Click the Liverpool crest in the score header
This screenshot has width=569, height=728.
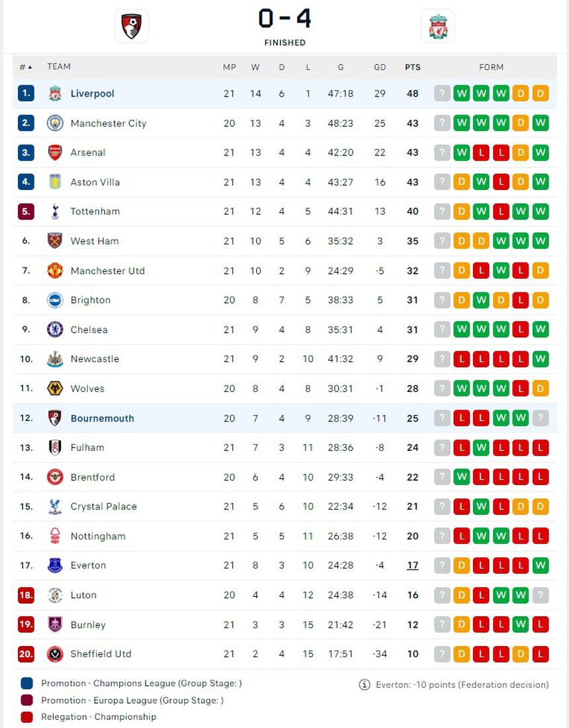point(437,26)
